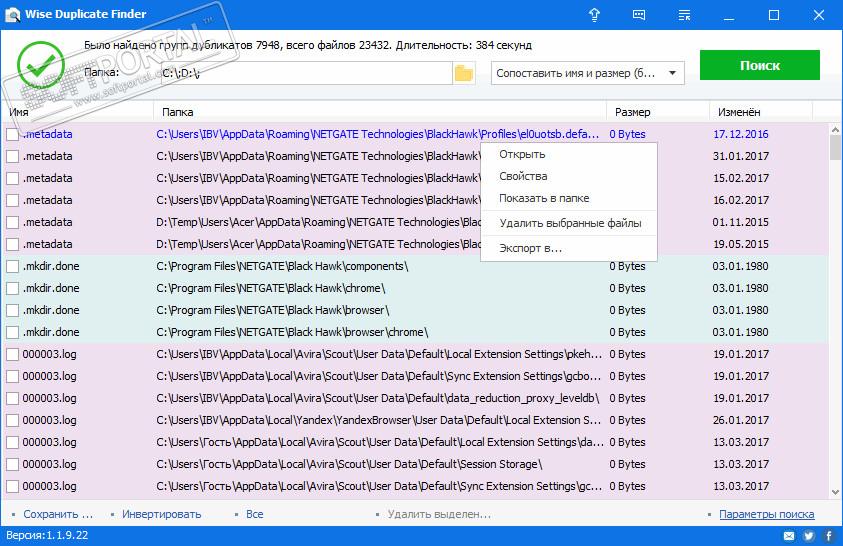This screenshot has width=843, height=546.
Task: Click the vertical scrollbar thumb
Action: click(835, 148)
